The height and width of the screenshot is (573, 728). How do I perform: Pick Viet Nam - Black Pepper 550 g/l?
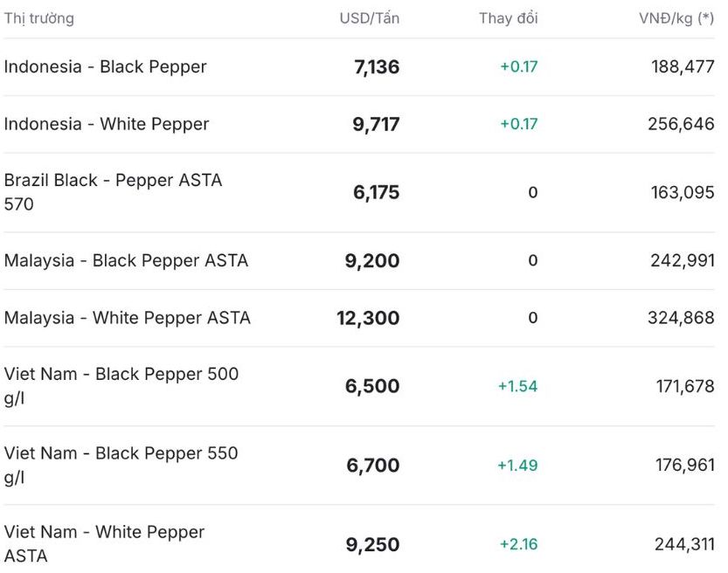[x=121, y=465]
